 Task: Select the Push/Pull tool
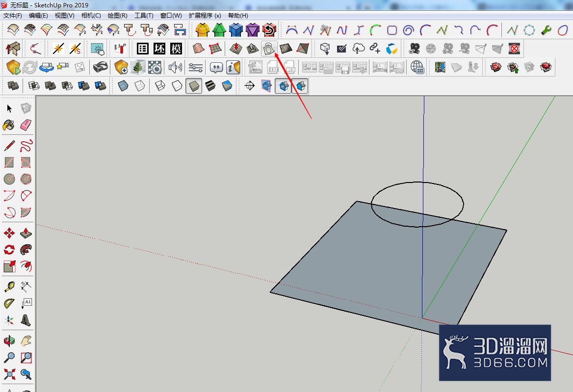point(26,233)
